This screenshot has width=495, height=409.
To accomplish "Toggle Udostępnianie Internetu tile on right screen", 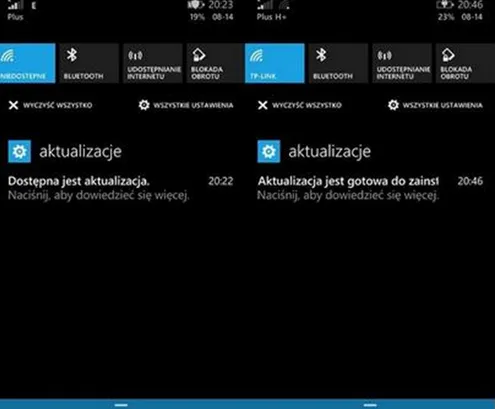I will click(402, 63).
